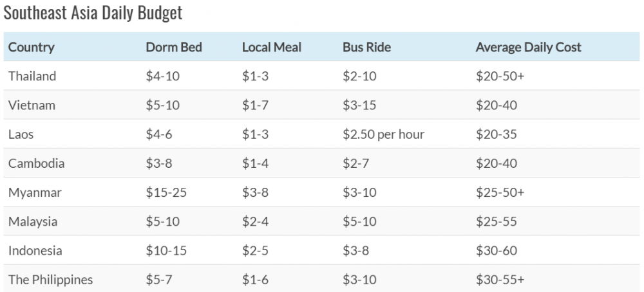Click the Average Daily Cost header
644x292 pixels.
coord(528,47)
